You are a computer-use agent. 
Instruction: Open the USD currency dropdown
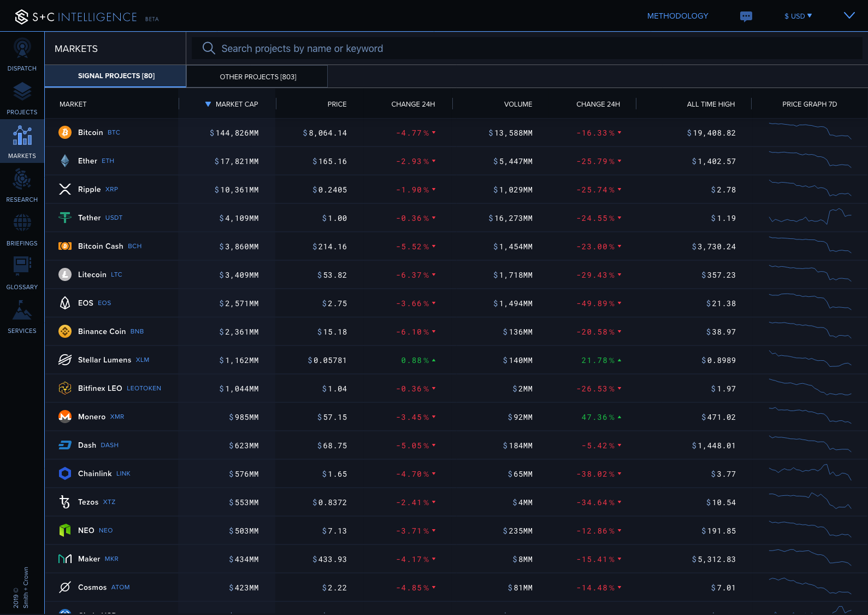pos(798,16)
